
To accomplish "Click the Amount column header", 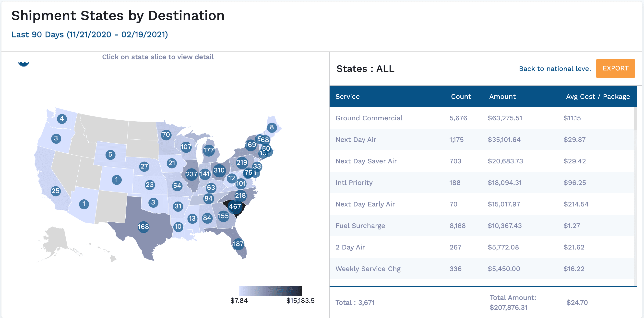I will 502,97.
